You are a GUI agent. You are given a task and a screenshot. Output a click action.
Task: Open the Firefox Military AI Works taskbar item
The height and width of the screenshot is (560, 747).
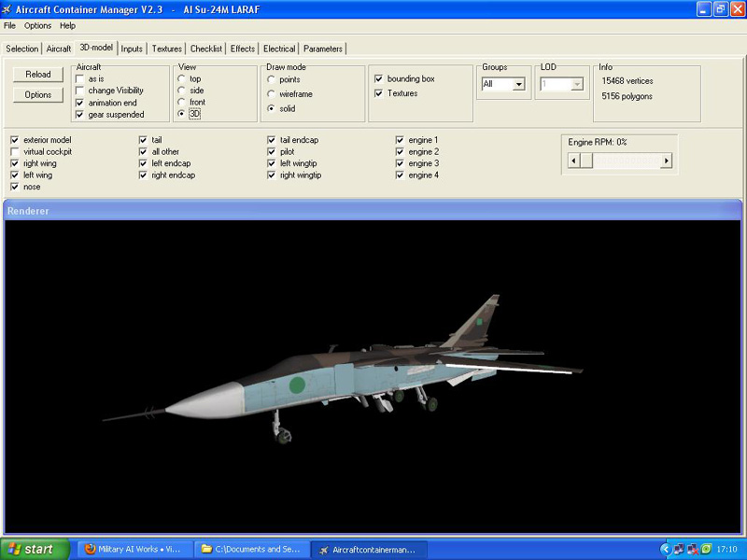tap(132, 549)
